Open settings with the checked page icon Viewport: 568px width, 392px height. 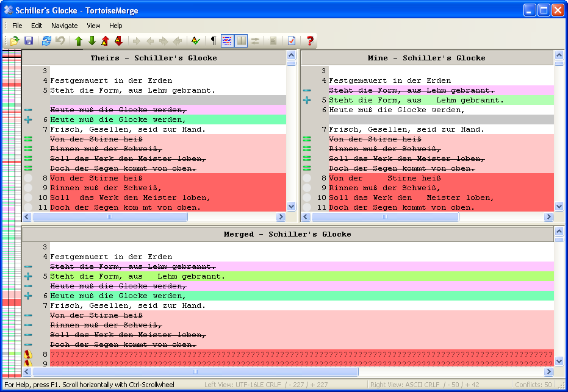pos(292,41)
